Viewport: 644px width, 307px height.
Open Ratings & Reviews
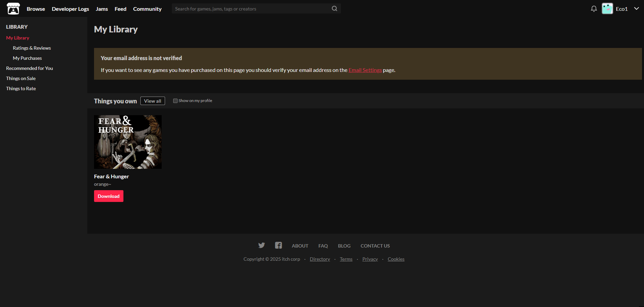(x=32, y=48)
